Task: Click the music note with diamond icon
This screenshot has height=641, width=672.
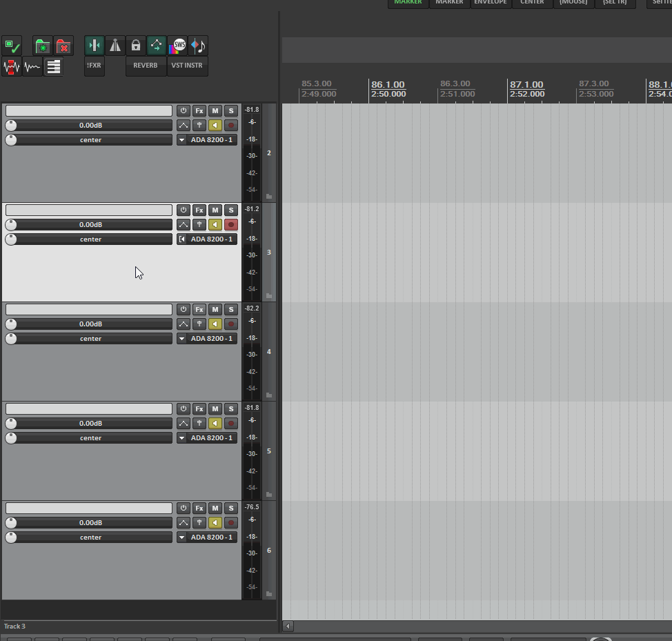Action: click(198, 46)
